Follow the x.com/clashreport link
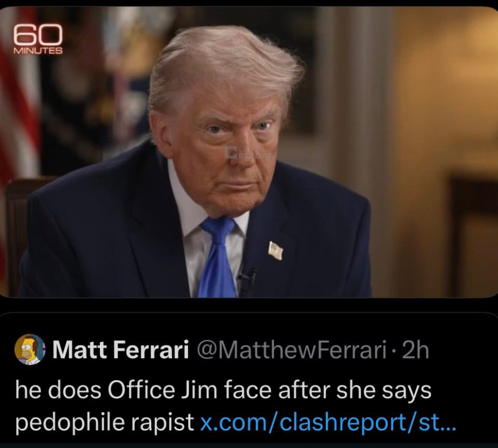Image resolution: width=498 pixels, height=448 pixels. coord(328,422)
